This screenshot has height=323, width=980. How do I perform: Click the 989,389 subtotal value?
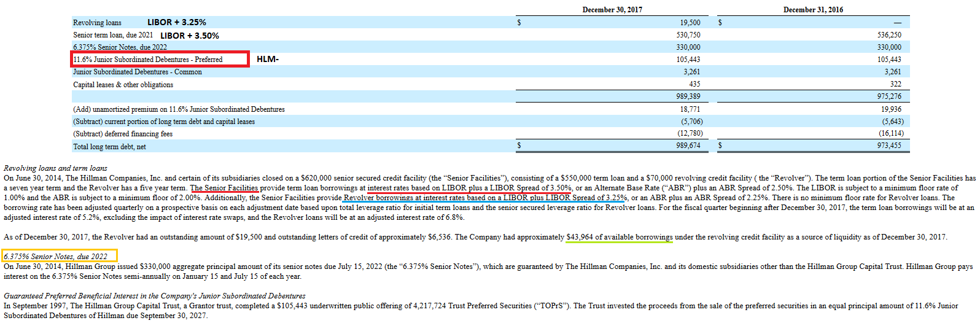click(x=688, y=96)
